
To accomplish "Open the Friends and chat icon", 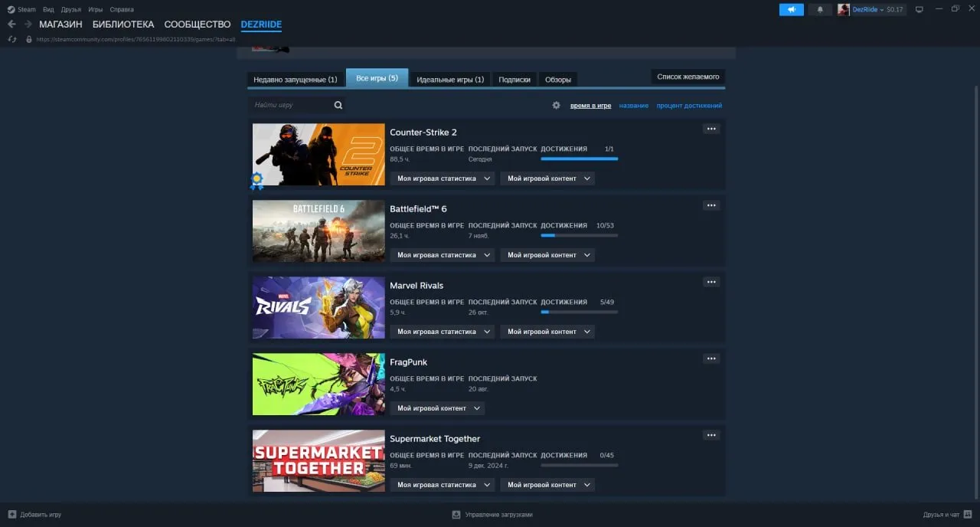I will click(967, 514).
